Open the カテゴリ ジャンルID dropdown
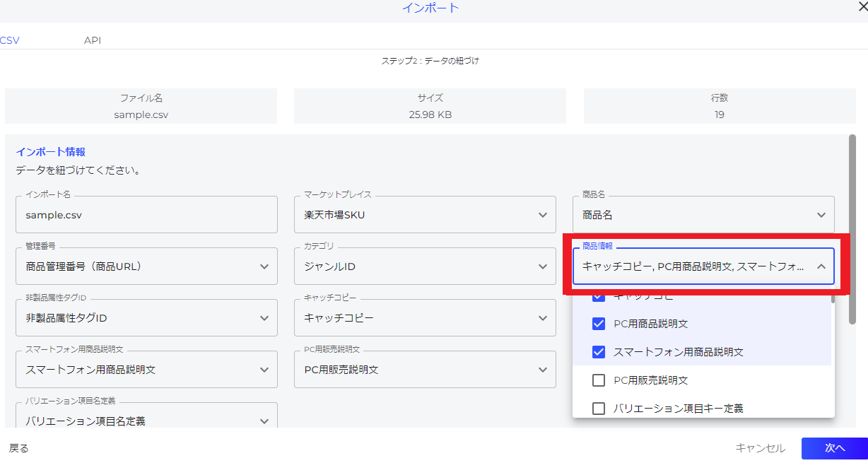This screenshot has height=463, width=868. [425, 266]
